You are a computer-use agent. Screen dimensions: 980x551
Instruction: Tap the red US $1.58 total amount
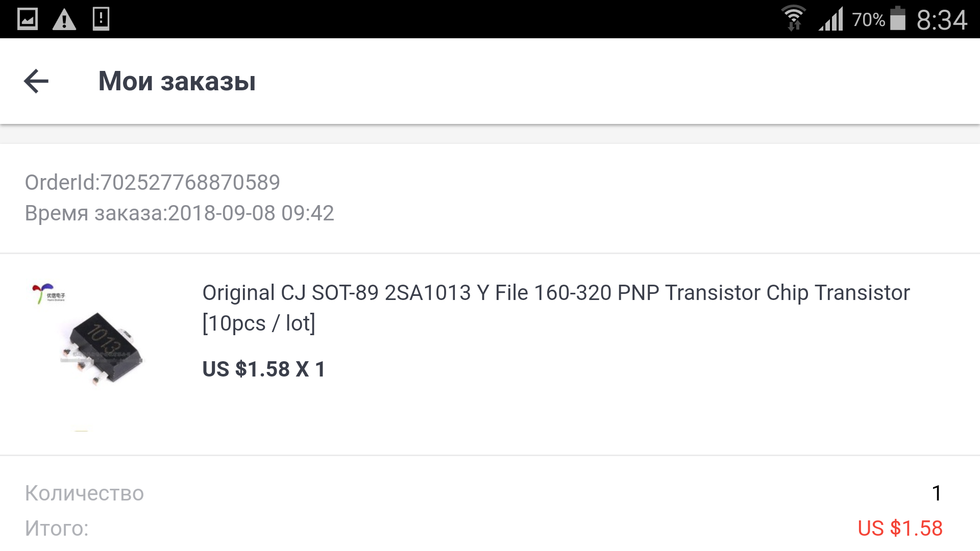pyautogui.click(x=900, y=529)
